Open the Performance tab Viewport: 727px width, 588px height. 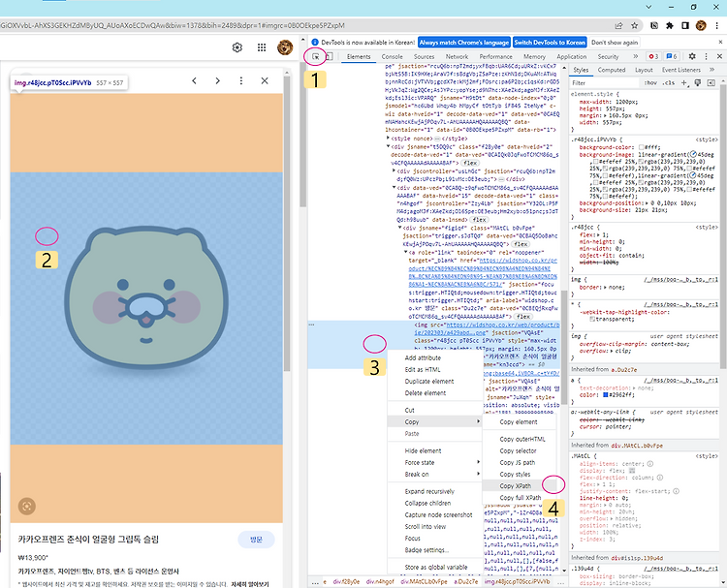[495, 56]
